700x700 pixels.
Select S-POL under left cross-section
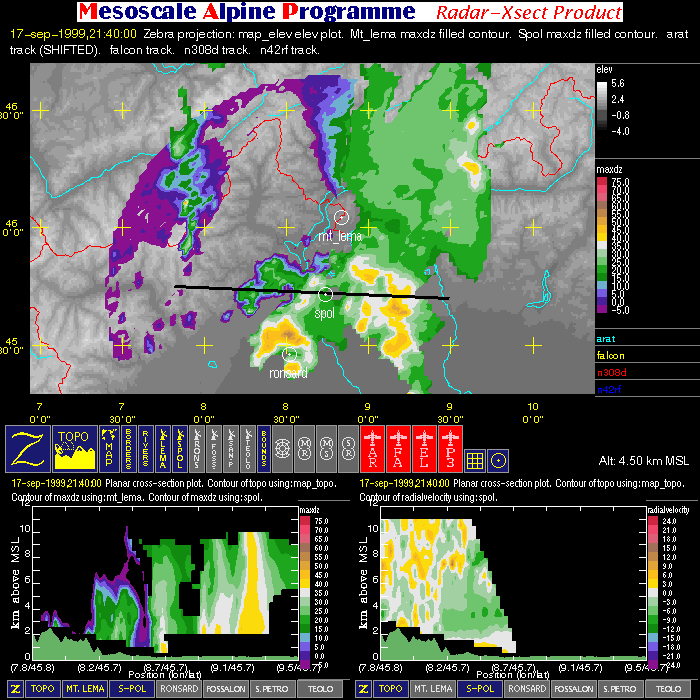point(132,689)
